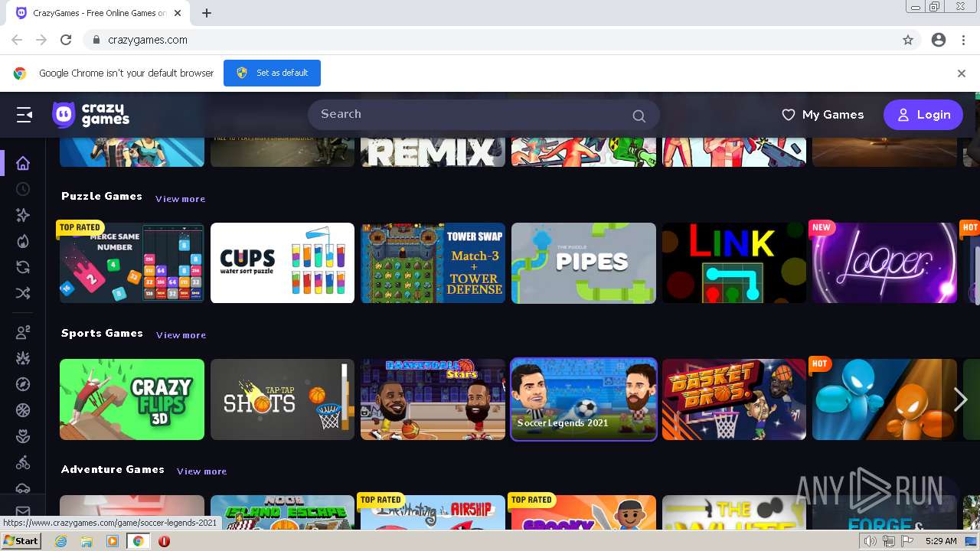980x551 pixels.
Task: Open Basketball games icon in sidebar
Action: coord(23,410)
